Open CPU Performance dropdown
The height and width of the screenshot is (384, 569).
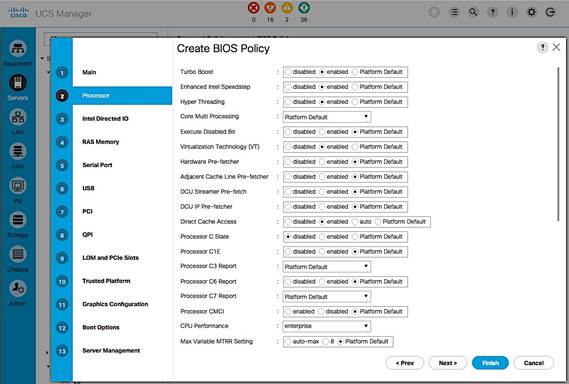pyautogui.click(x=327, y=326)
